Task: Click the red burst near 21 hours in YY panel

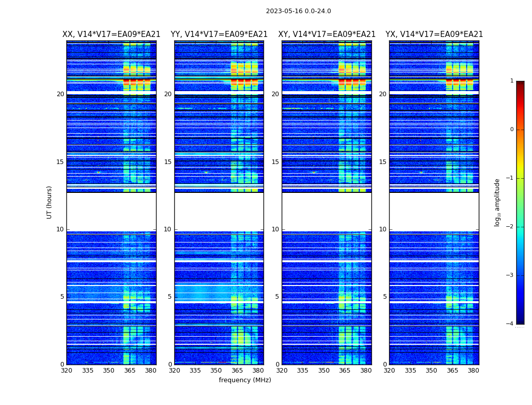Action: 244,83
